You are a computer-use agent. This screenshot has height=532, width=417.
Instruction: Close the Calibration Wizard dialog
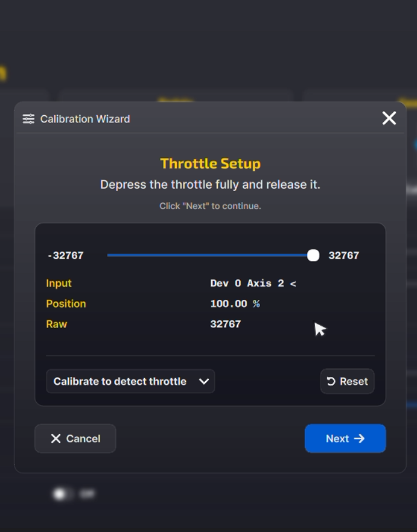click(389, 118)
